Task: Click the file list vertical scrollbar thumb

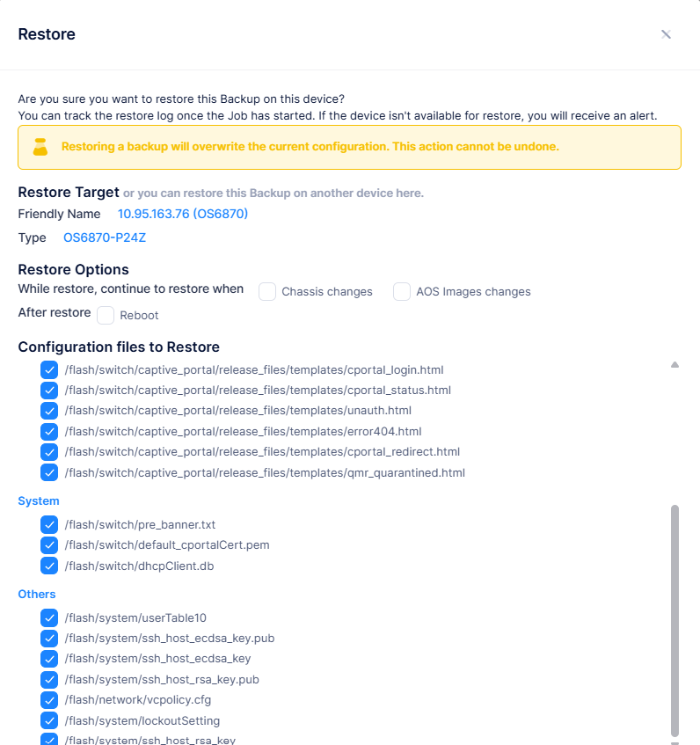Action: point(674,616)
